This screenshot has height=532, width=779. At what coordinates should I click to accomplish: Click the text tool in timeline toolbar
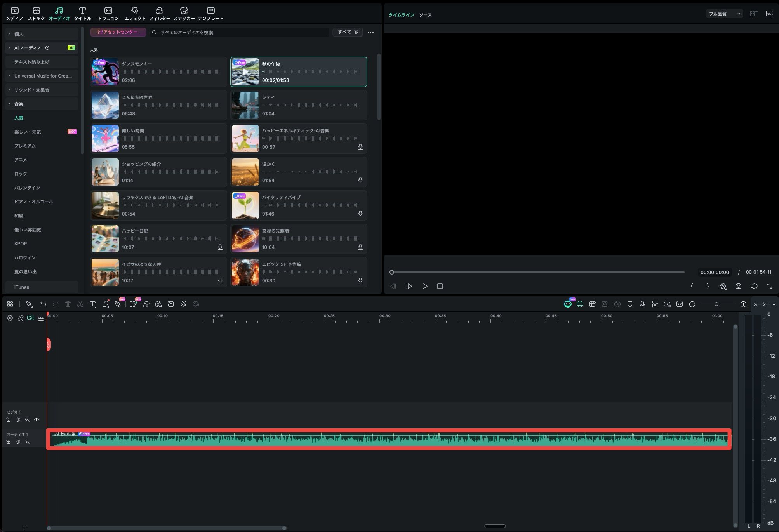(x=93, y=304)
